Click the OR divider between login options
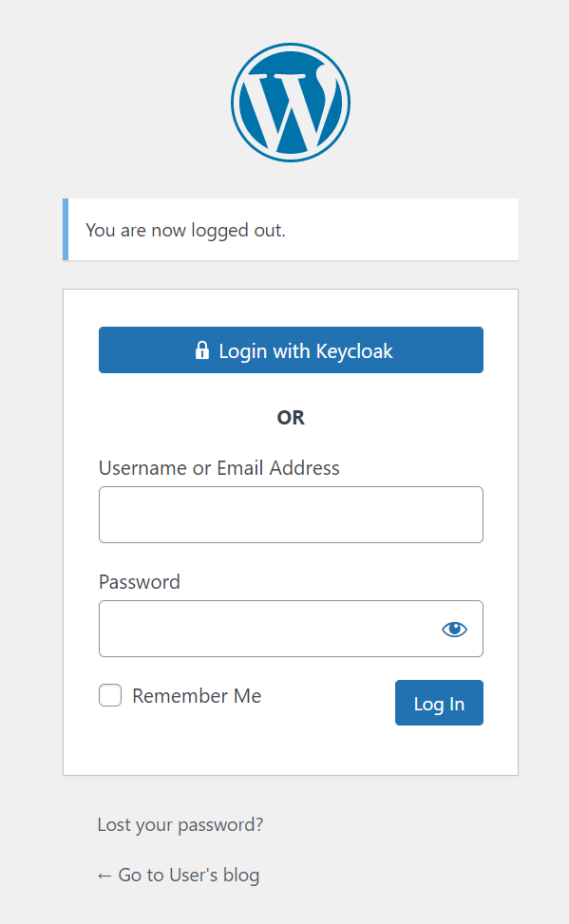This screenshot has height=924, width=569. click(x=291, y=418)
